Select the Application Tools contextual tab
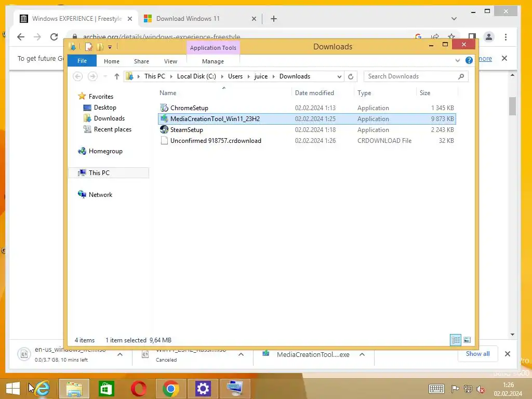532x399 pixels. 213,48
